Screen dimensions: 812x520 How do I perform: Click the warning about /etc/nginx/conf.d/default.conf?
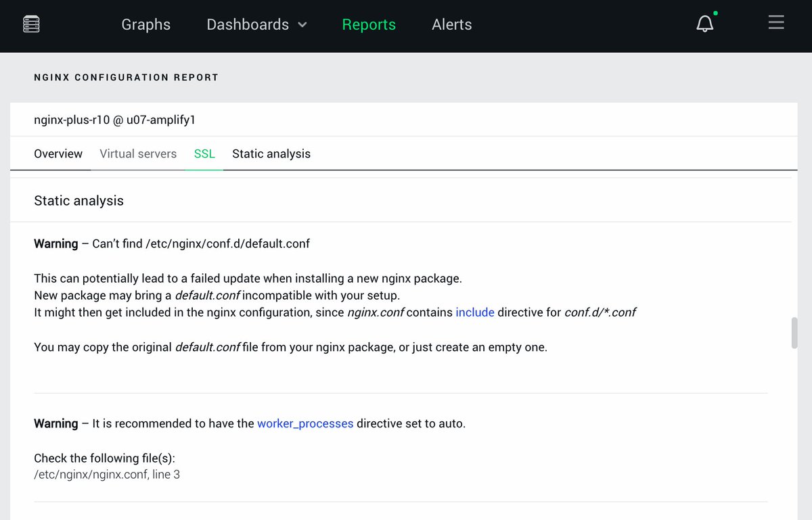(172, 243)
